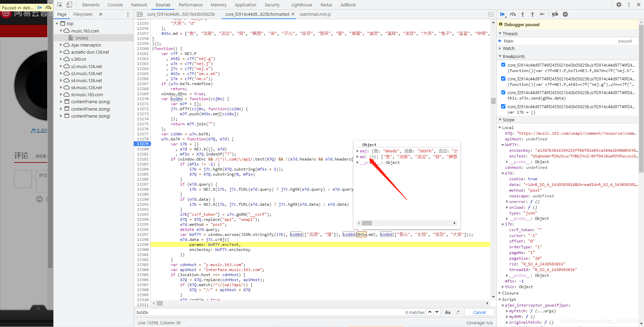Hide the navigator sidebar pane
This screenshot has height=327, width=644.
pos(140,14)
